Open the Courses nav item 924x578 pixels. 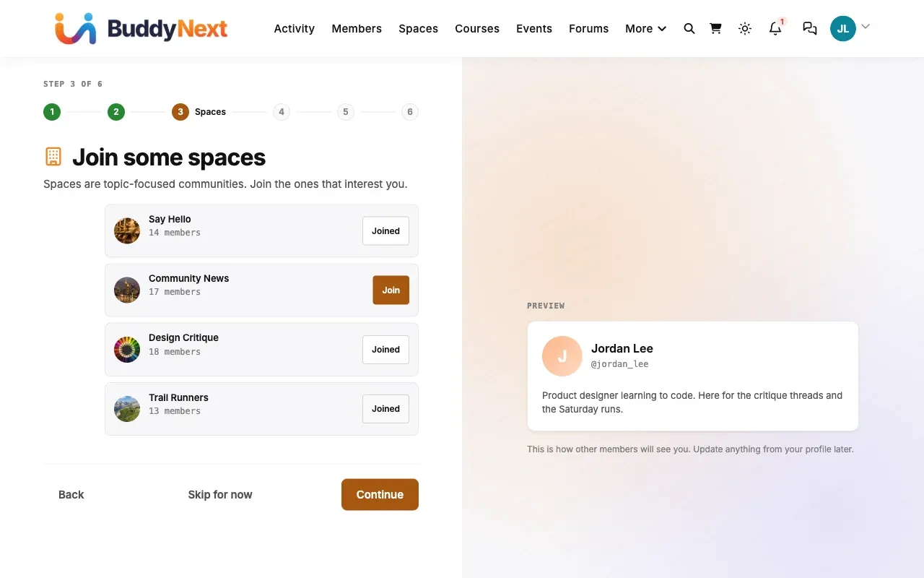coord(477,29)
